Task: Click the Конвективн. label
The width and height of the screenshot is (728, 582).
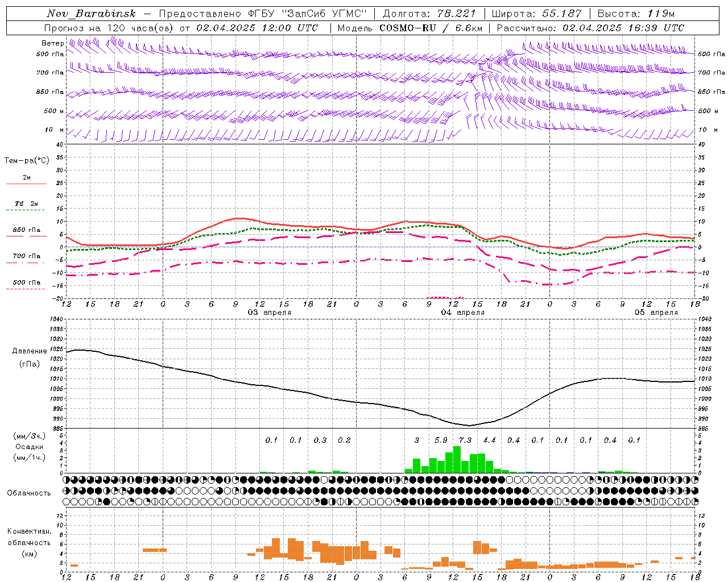Action: 29,531
